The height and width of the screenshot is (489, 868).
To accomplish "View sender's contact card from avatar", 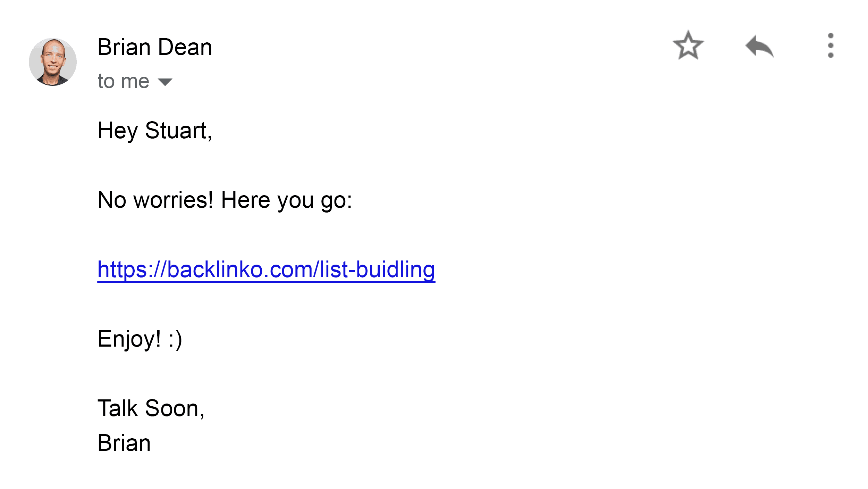I will (x=53, y=62).
